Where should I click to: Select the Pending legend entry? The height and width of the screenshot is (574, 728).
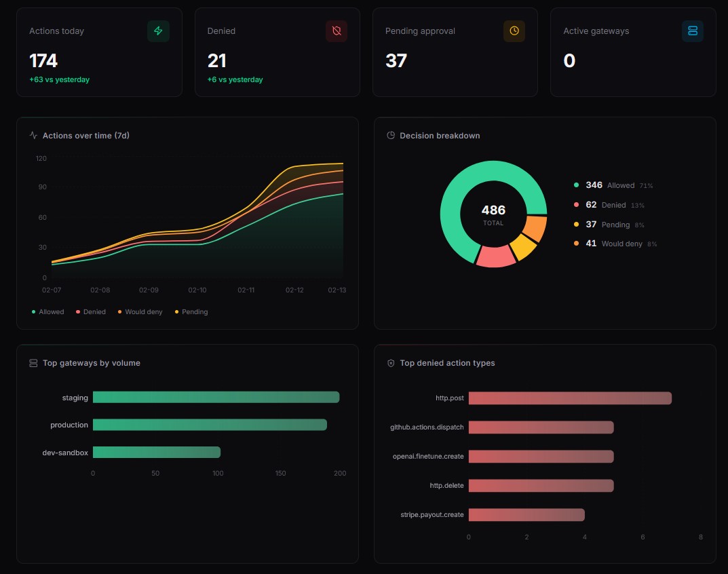coord(191,311)
